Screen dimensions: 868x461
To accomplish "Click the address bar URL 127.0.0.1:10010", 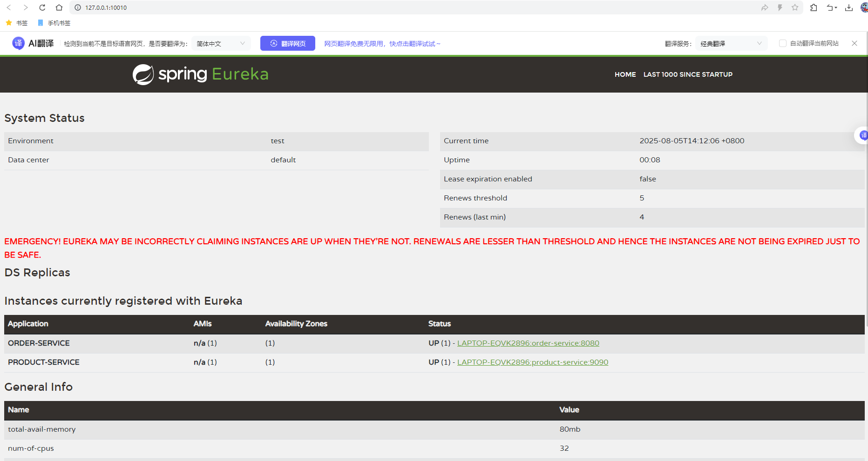I will 106,7.
